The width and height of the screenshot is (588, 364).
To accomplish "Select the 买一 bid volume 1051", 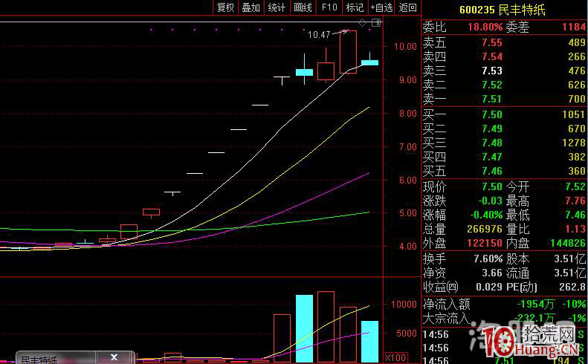I will coord(574,114).
